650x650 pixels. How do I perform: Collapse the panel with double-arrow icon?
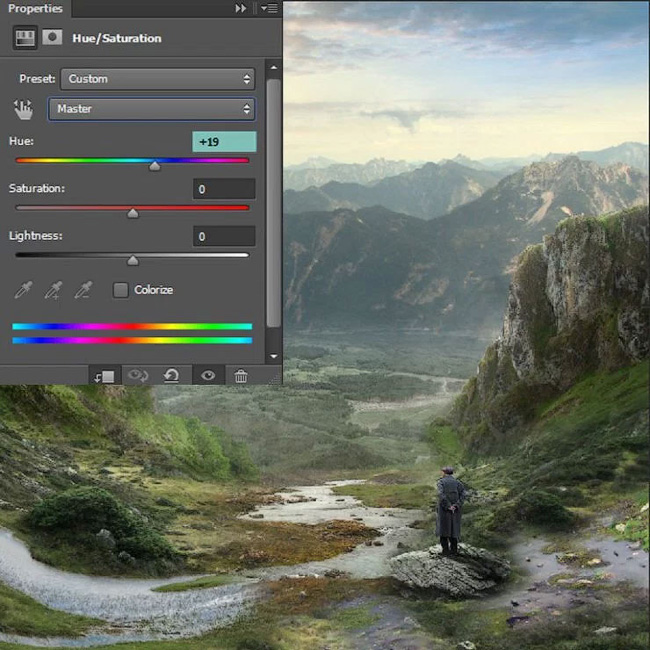pyautogui.click(x=240, y=8)
